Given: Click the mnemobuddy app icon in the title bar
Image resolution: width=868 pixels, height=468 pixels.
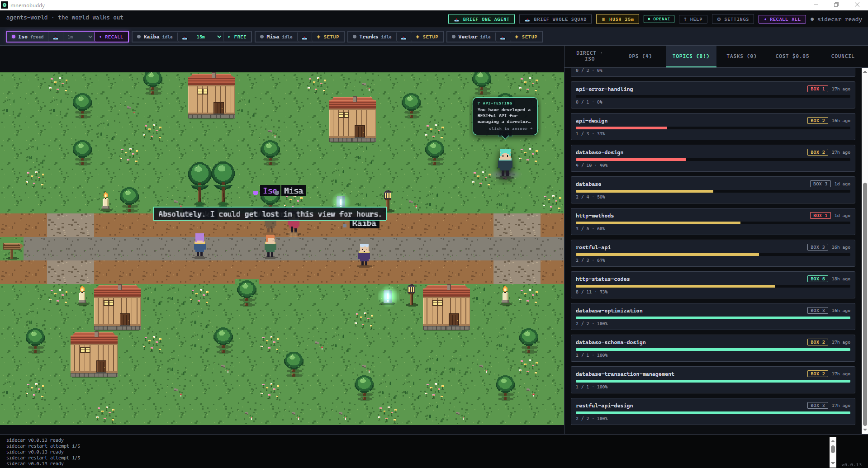Looking at the screenshot, I should [5, 5].
